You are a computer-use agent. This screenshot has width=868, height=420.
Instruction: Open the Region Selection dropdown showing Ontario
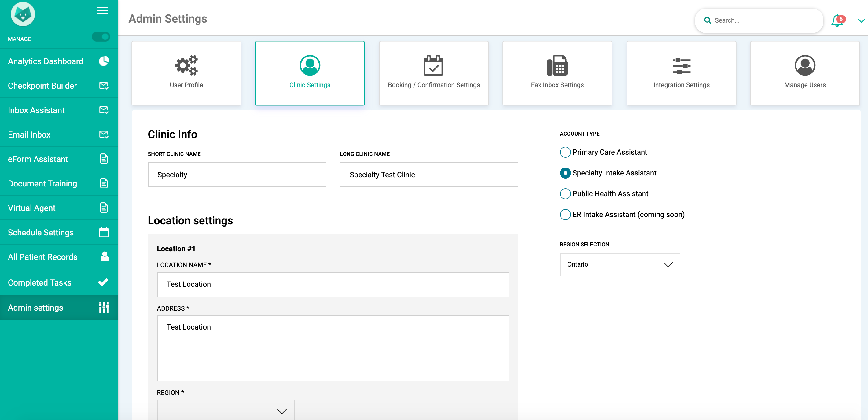(620, 265)
